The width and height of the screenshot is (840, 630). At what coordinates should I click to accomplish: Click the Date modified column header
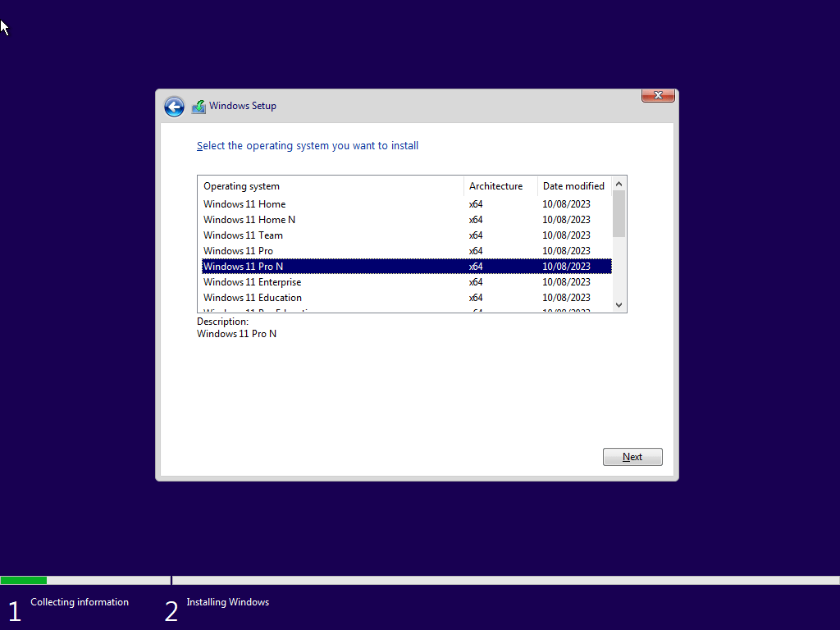574,186
